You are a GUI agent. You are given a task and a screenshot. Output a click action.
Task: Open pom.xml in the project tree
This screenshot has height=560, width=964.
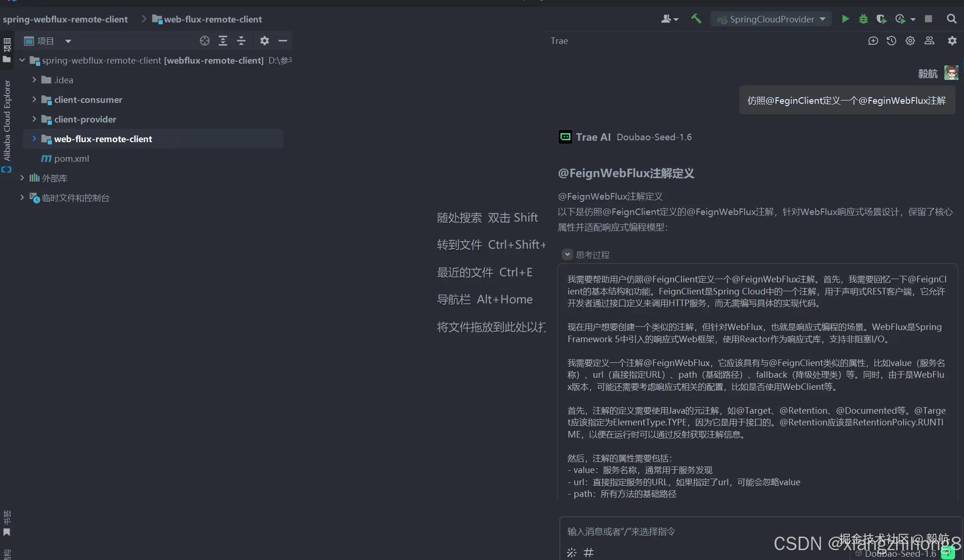click(x=71, y=158)
